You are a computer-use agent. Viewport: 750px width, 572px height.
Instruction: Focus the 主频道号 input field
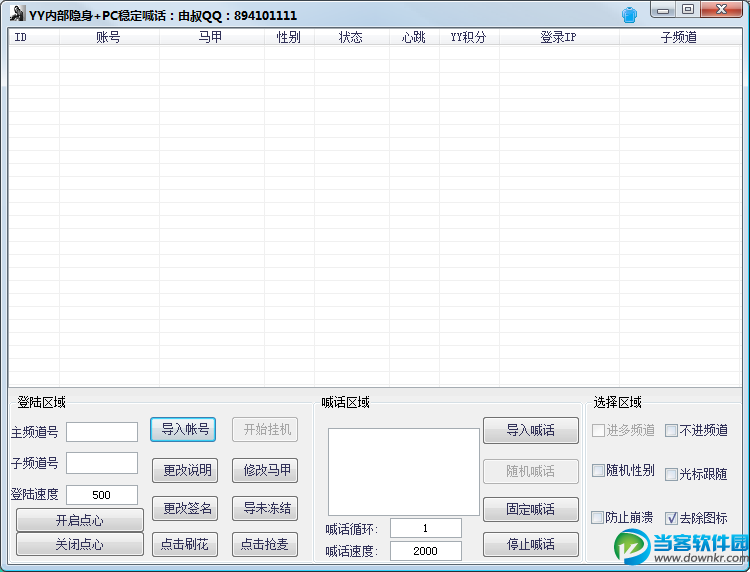(x=102, y=432)
